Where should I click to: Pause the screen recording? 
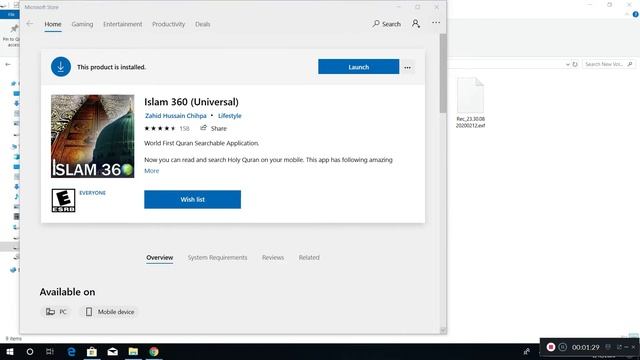point(562,347)
